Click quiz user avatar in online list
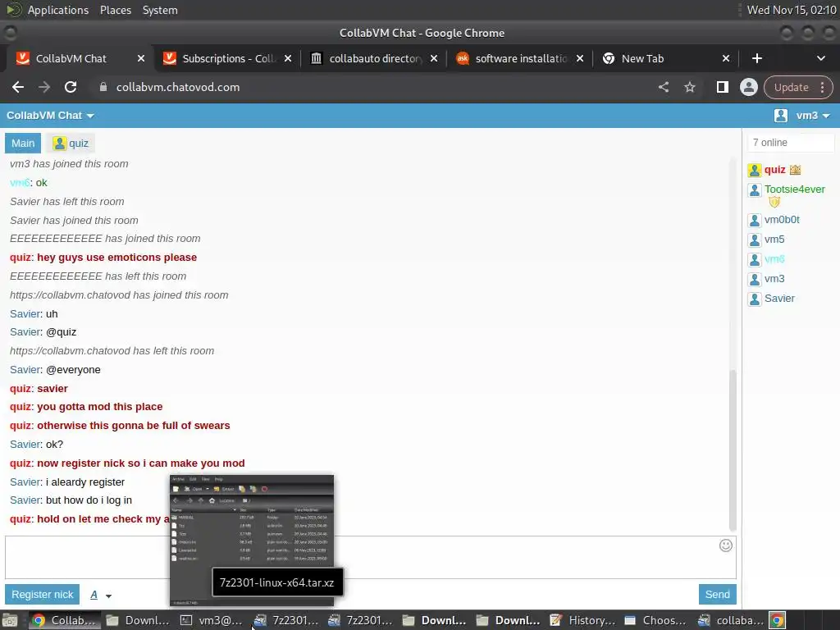 coord(755,171)
